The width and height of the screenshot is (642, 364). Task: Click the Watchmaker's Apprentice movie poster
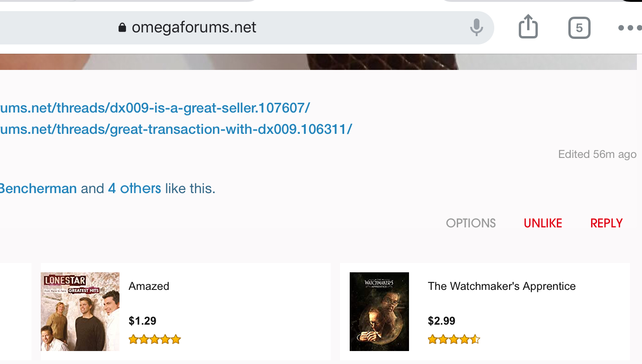point(379,311)
